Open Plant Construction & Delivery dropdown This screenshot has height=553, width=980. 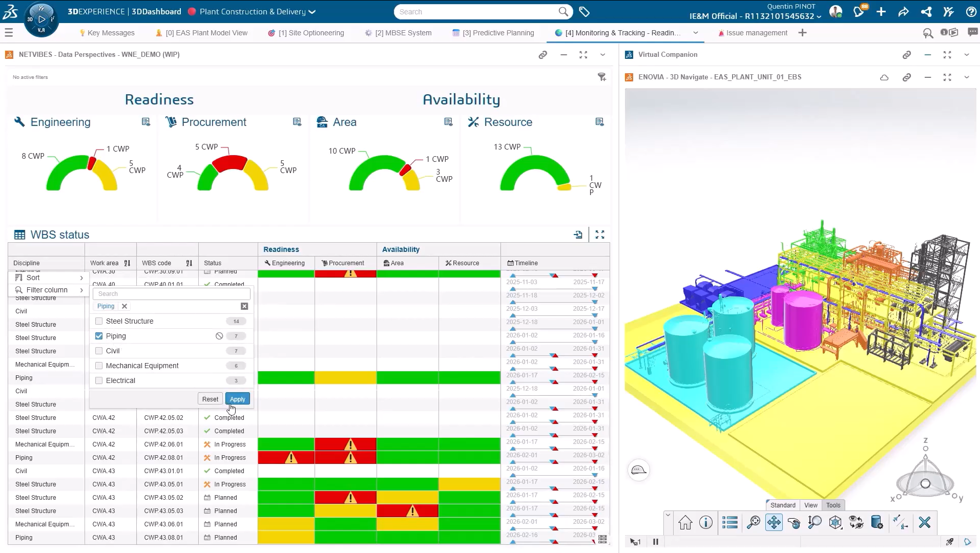coord(312,12)
